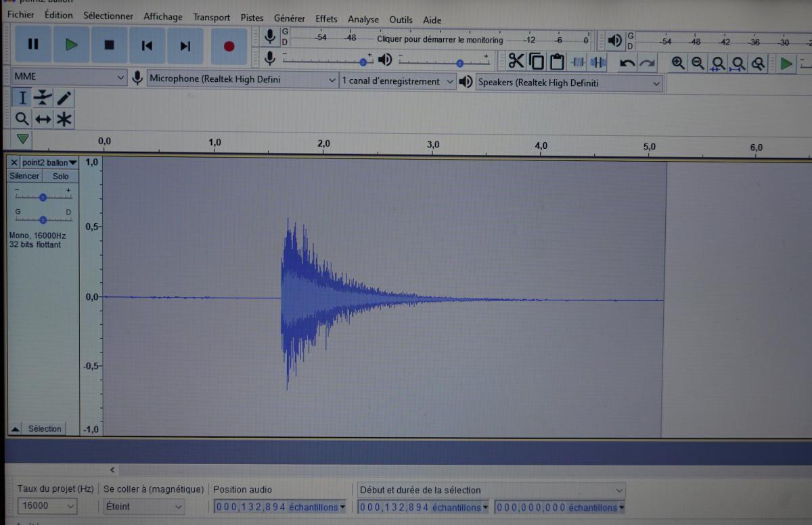Open the selection mode dropdown
The image size is (812, 525).
(x=491, y=490)
